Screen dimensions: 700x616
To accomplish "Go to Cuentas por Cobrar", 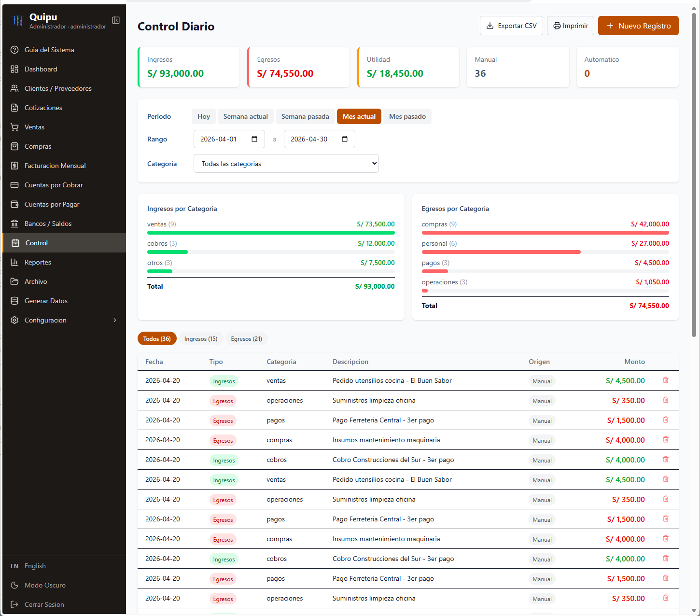I will click(x=64, y=185).
